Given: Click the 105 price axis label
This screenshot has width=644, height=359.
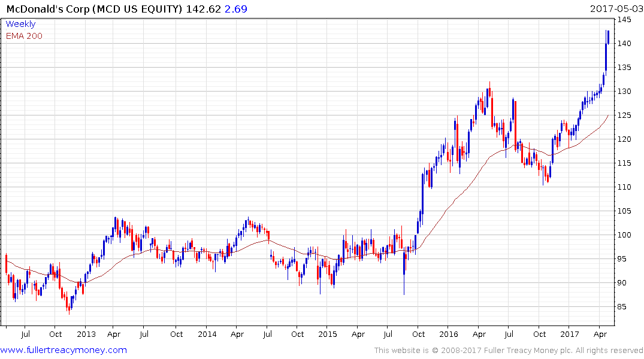Looking at the screenshot, I should click(x=624, y=211).
